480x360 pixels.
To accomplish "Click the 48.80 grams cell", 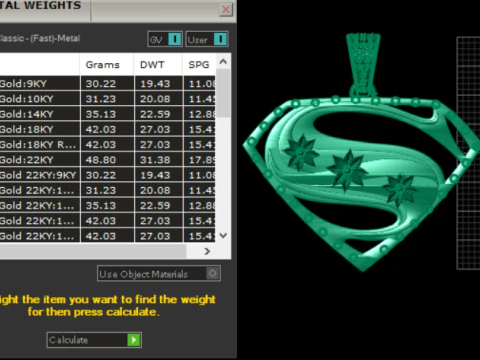I will [x=107, y=160].
